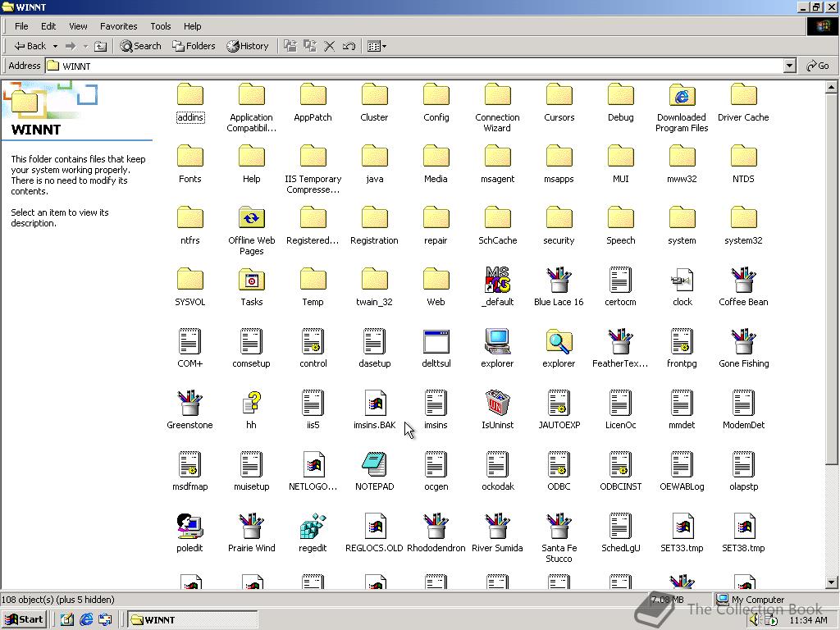Open the regedit registry editor icon

coord(313,526)
